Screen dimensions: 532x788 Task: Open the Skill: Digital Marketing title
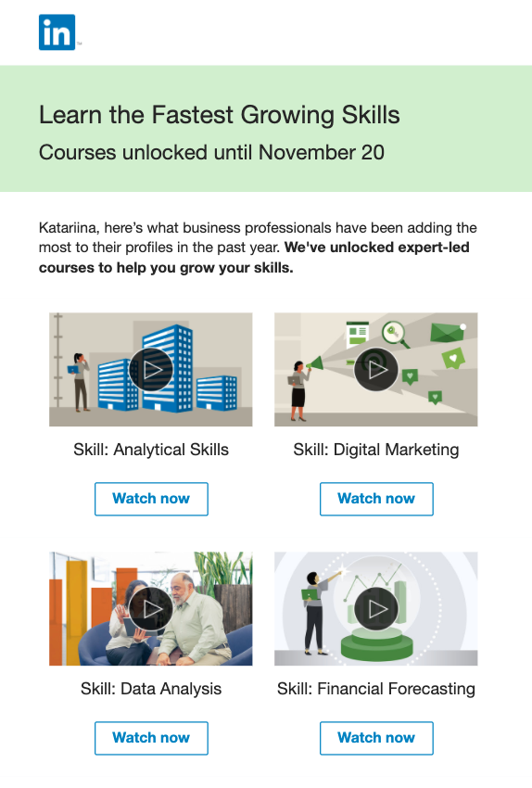[375, 450]
